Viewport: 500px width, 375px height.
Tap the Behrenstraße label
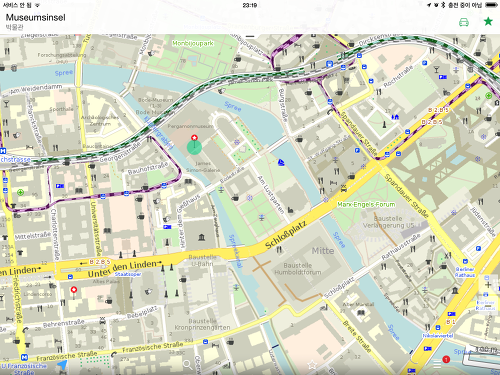pos(63,323)
